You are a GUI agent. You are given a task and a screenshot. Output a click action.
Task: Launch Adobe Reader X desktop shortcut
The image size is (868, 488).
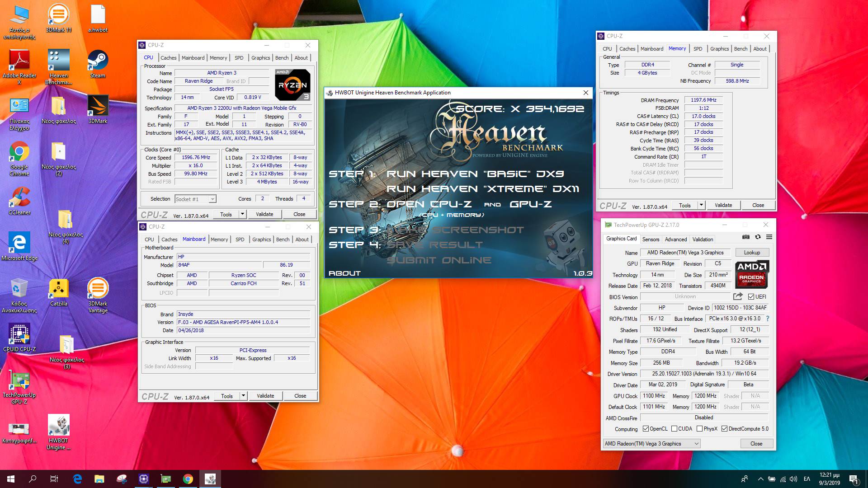(19, 67)
